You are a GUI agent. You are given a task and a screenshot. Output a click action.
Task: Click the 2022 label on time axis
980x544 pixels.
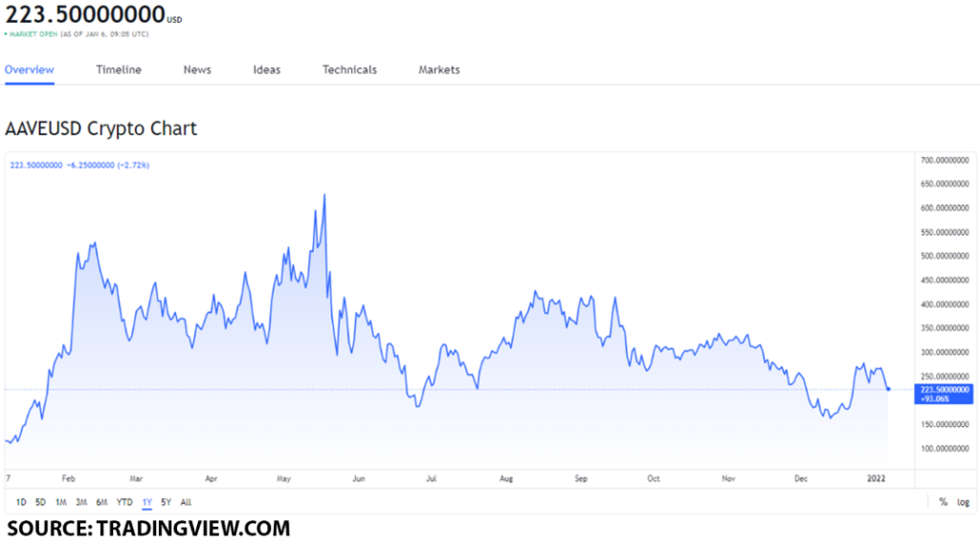(877, 478)
